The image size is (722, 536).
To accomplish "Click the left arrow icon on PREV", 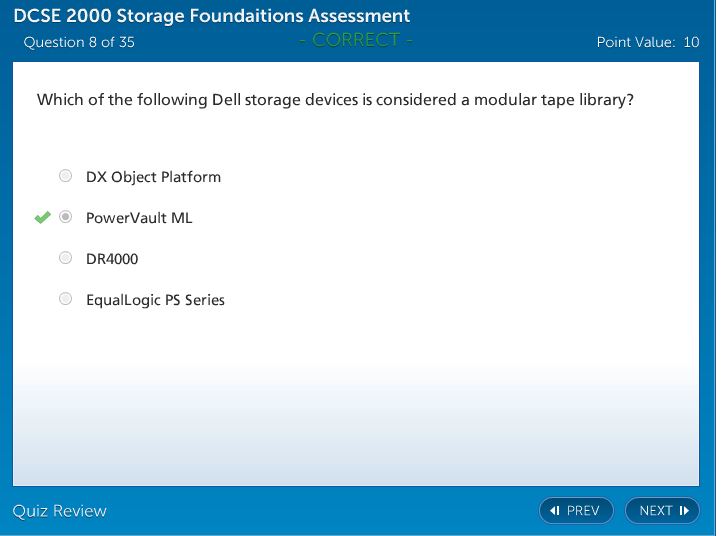I will 554,511.
